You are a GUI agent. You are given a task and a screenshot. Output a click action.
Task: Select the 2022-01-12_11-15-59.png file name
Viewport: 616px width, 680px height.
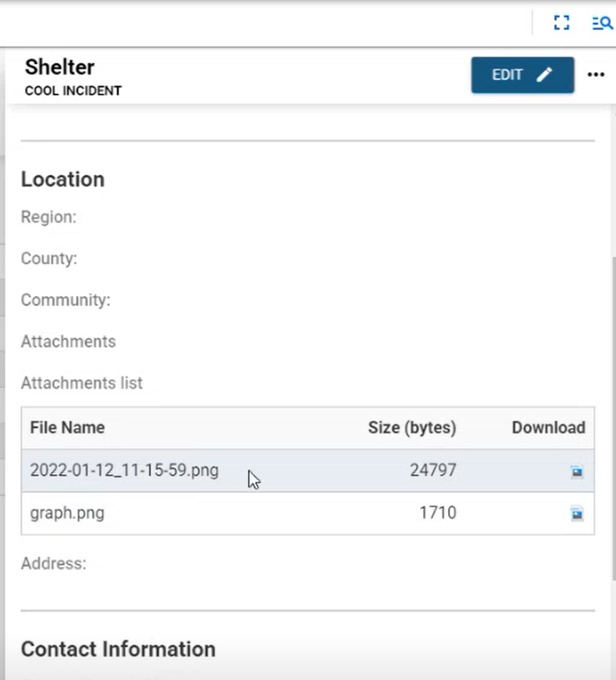(x=124, y=470)
